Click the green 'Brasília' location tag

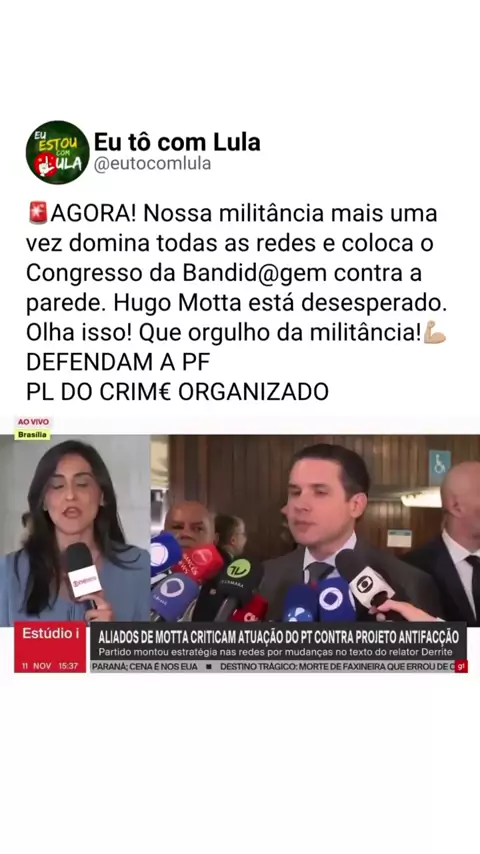[x=32, y=435]
